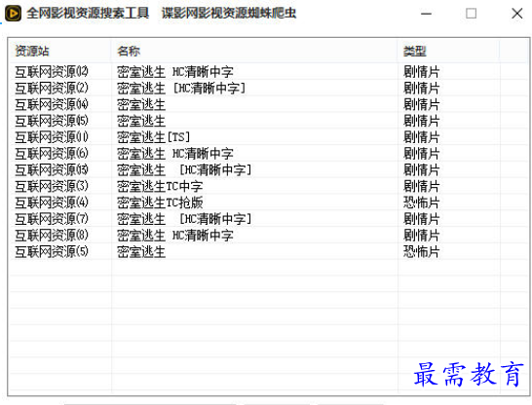Click name 密室逃生 in the 互联网资源(15) row

point(141,121)
